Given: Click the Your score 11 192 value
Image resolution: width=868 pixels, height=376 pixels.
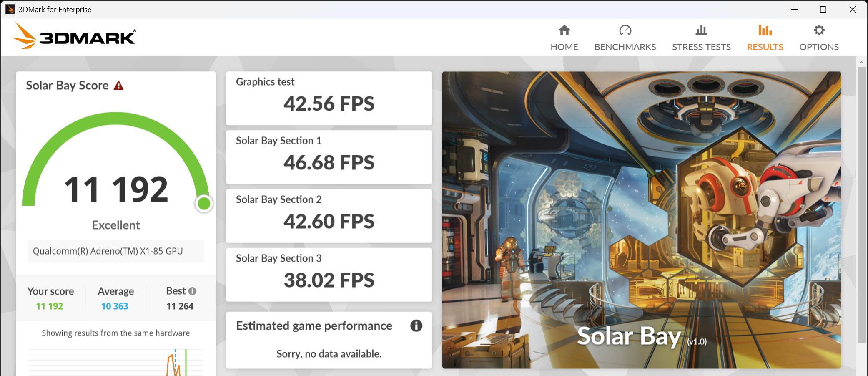Looking at the screenshot, I should tap(50, 306).
